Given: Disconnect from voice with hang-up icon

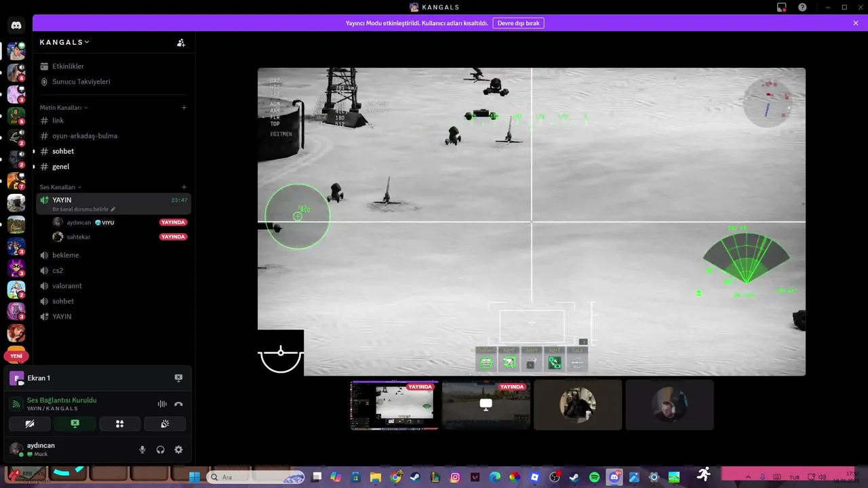Looking at the screenshot, I should pos(178,404).
